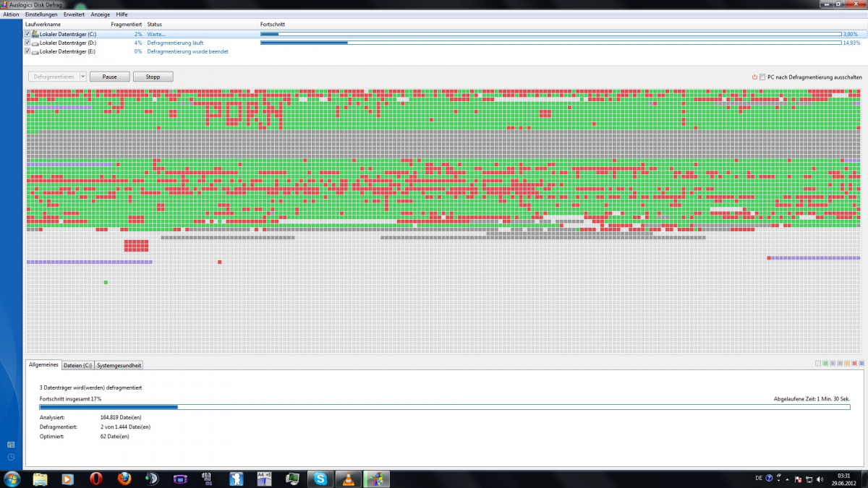Viewport: 868px width, 488px height.
Task: Click the volume icon in system tray
Action: point(820,479)
